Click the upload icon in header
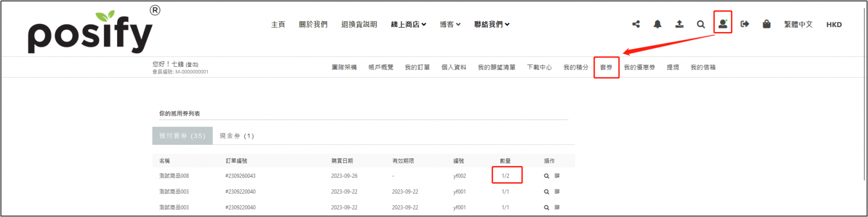The height and width of the screenshot is (217, 868). tap(679, 24)
